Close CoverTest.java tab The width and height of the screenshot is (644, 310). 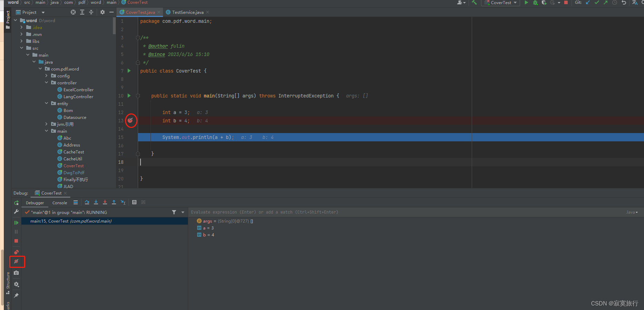(159, 12)
